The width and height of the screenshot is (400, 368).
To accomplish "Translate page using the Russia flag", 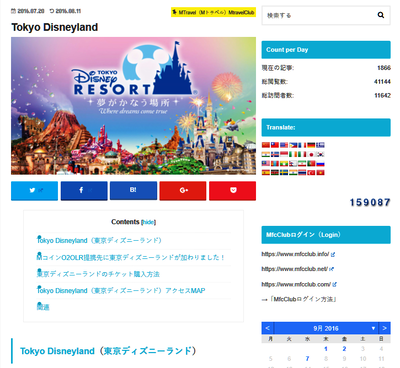I will [x=320, y=163].
